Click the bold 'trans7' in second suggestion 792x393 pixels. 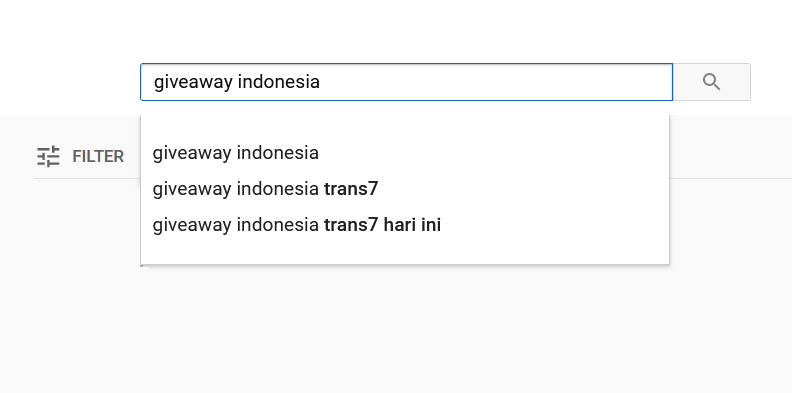[351, 189]
